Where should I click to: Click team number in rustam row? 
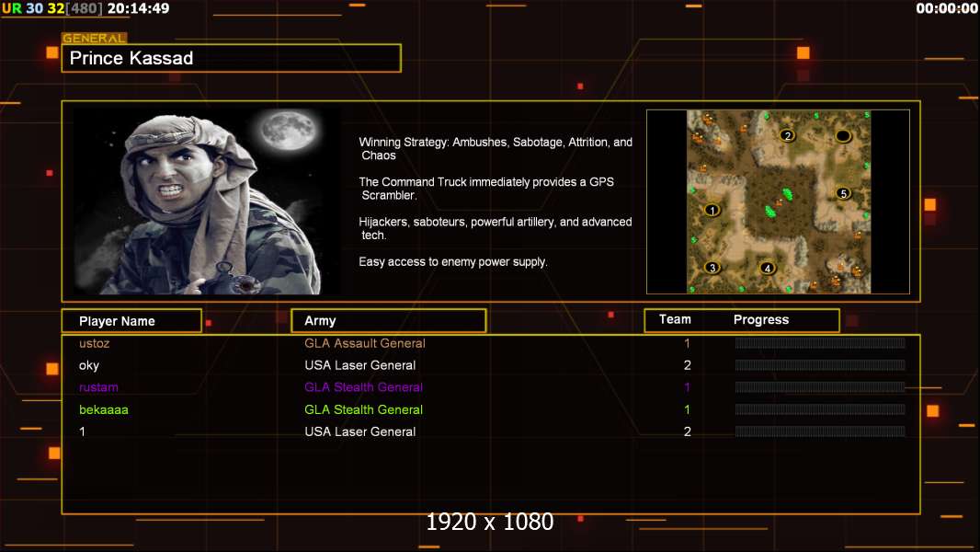click(x=687, y=387)
